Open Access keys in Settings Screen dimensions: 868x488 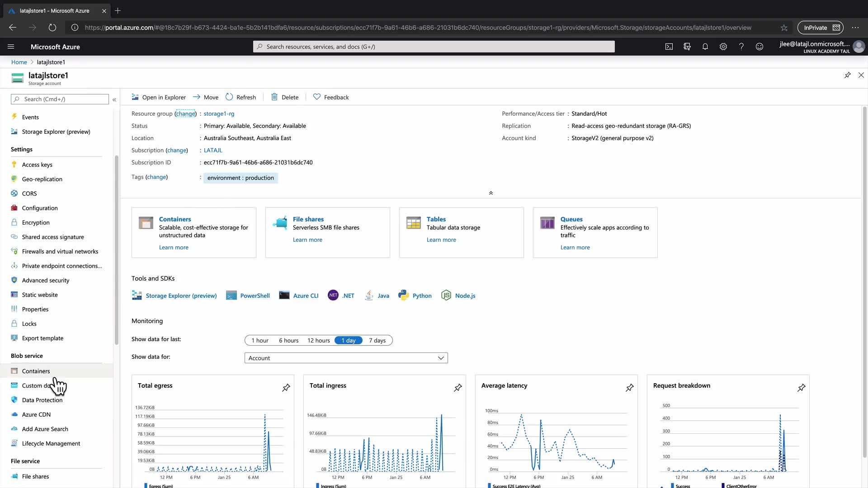point(37,164)
